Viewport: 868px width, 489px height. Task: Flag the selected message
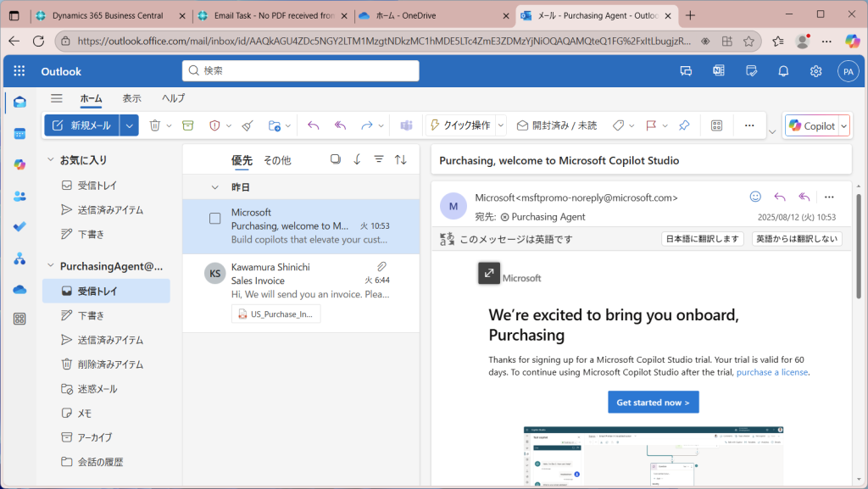coord(651,125)
